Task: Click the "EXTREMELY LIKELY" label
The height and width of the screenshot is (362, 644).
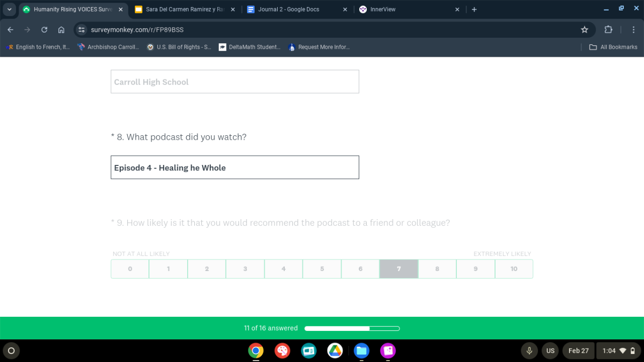Action: [502, 254]
